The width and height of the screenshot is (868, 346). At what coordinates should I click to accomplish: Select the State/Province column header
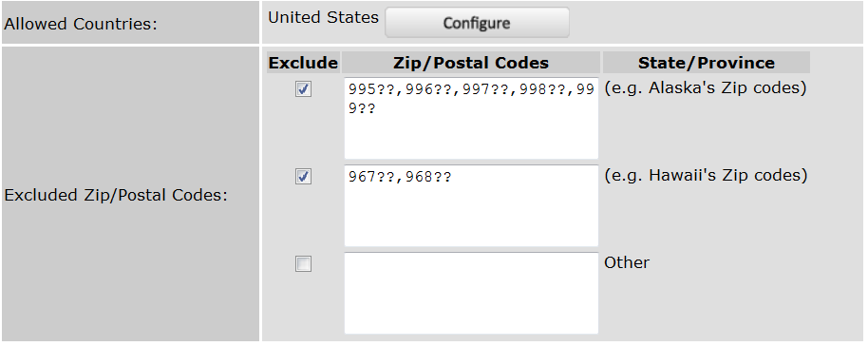[707, 63]
